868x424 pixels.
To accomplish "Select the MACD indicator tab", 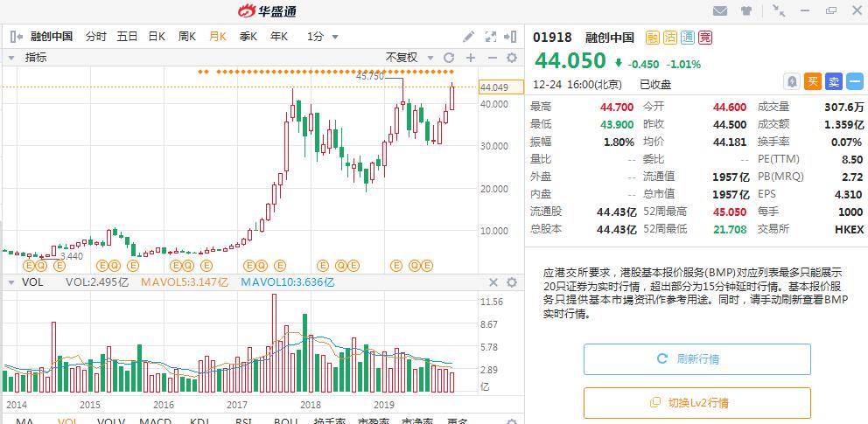I will 155,421.
